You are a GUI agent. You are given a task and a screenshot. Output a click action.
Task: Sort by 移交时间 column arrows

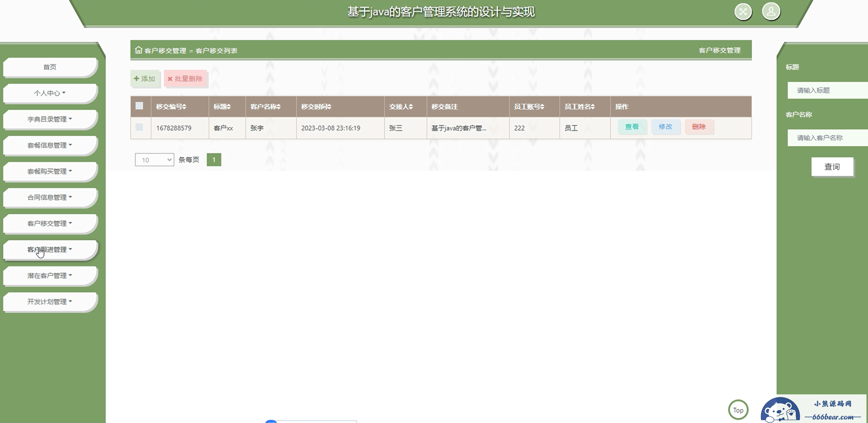point(329,107)
